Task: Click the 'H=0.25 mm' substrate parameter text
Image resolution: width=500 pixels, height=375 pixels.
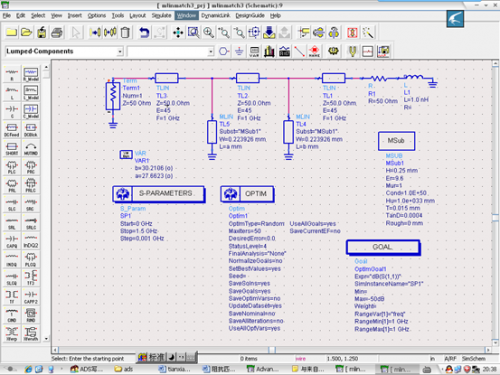Action: coord(402,171)
